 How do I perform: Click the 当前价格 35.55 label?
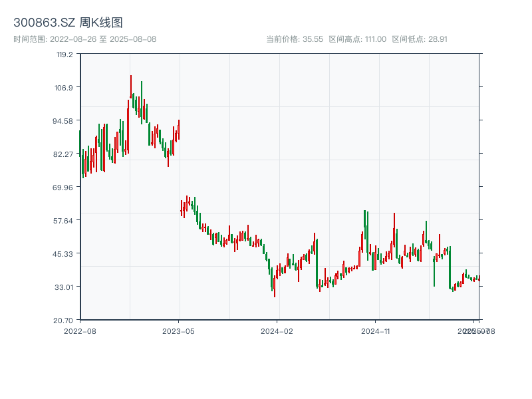pos(295,39)
